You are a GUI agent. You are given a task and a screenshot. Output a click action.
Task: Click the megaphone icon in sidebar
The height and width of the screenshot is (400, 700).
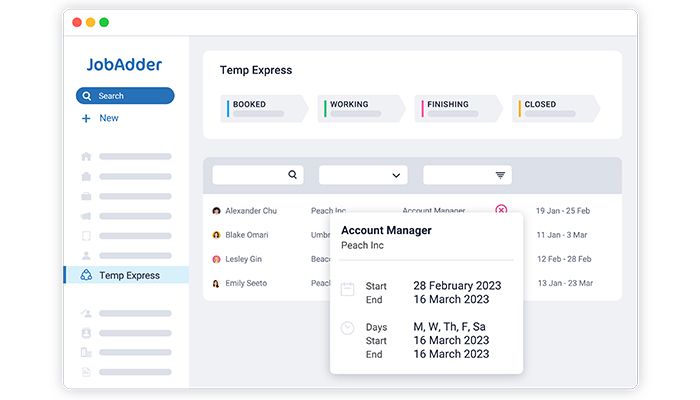86,216
